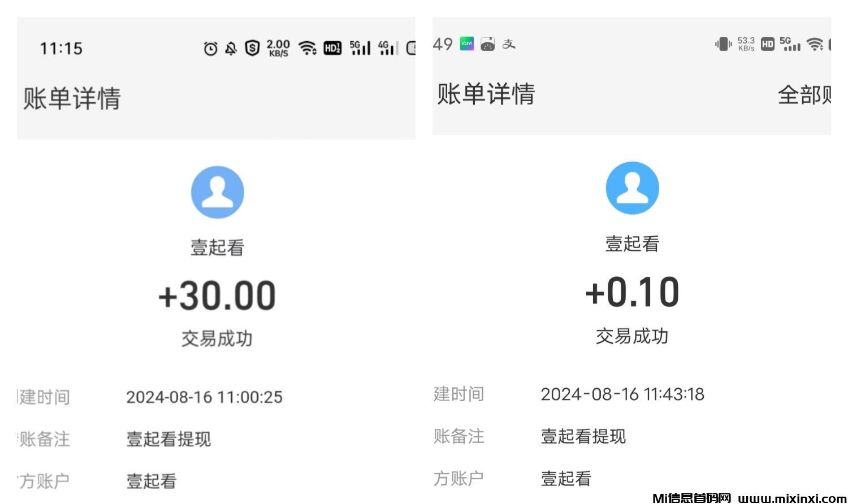Tap the muted bell notification icon
Image resolution: width=848 pixels, height=504 pixels.
[x=231, y=49]
